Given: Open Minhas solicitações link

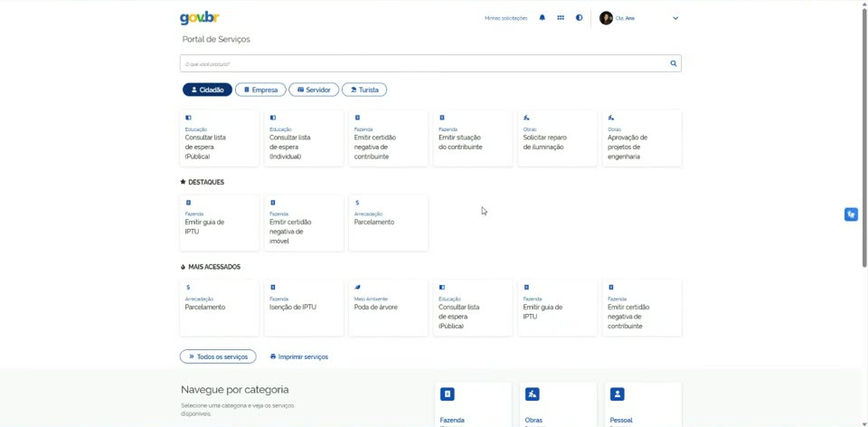Looking at the screenshot, I should coord(506,18).
